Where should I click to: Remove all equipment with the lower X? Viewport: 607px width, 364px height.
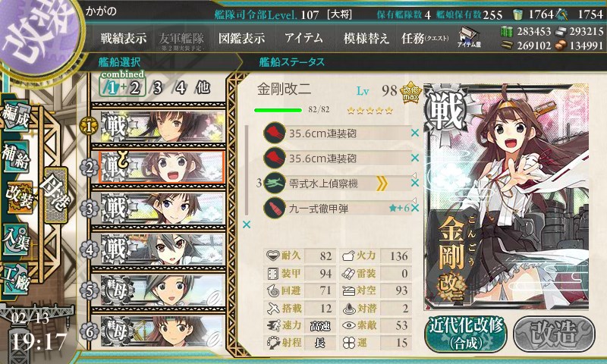point(246,224)
